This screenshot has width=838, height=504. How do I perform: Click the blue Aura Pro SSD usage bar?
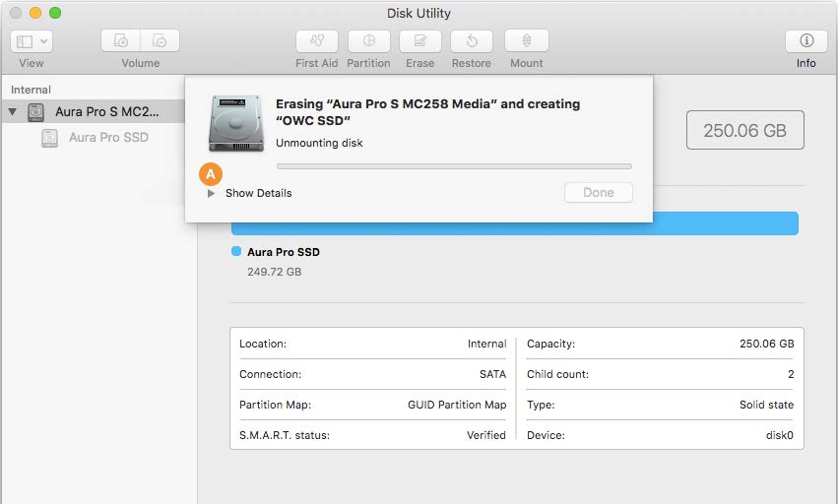click(x=515, y=223)
